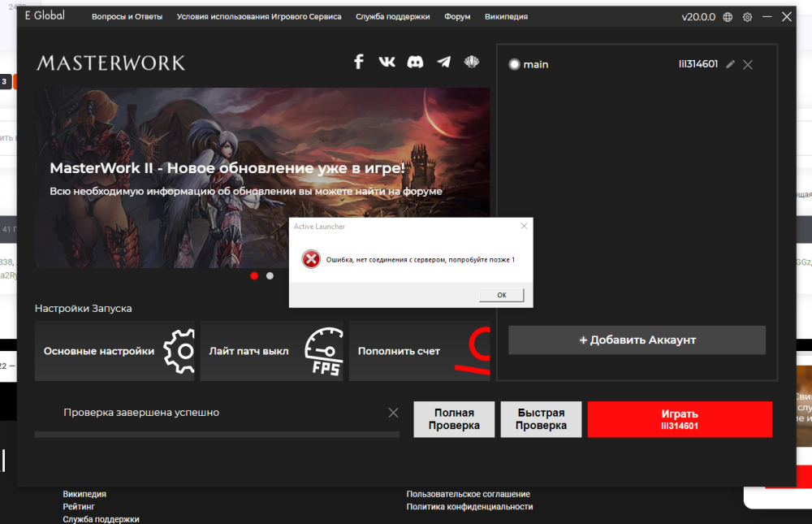Screen dimensions: 812x524
Task: Click + Добавить Аккаунт button
Action: pos(637,340)
